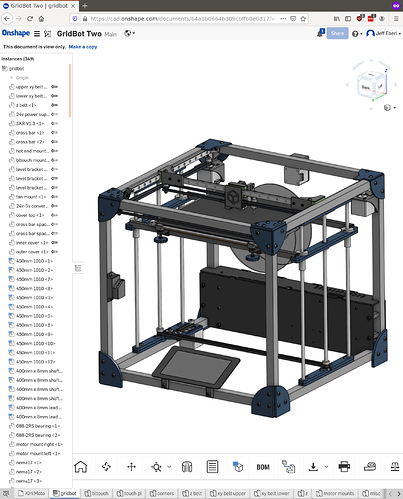Expand the export download dropdown arrow
This screenshot has height=499, width=403.
point(326,467)
